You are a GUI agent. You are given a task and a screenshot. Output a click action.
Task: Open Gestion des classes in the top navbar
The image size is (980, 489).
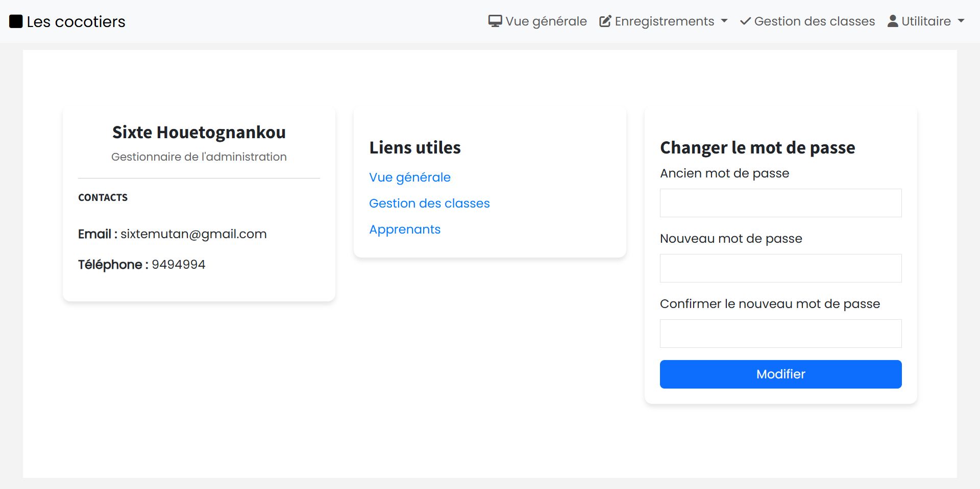[814, 21]
